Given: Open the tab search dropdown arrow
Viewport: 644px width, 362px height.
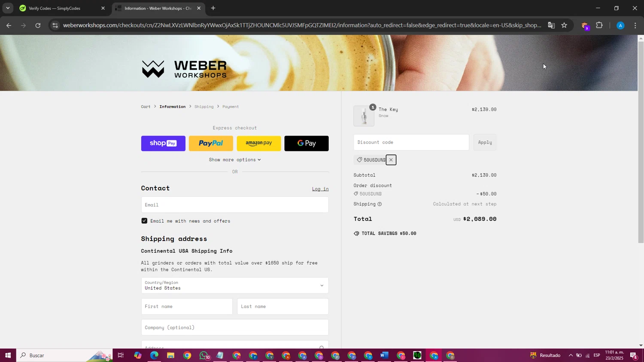Looking at the screenshot, I should [x=8, y=8].
